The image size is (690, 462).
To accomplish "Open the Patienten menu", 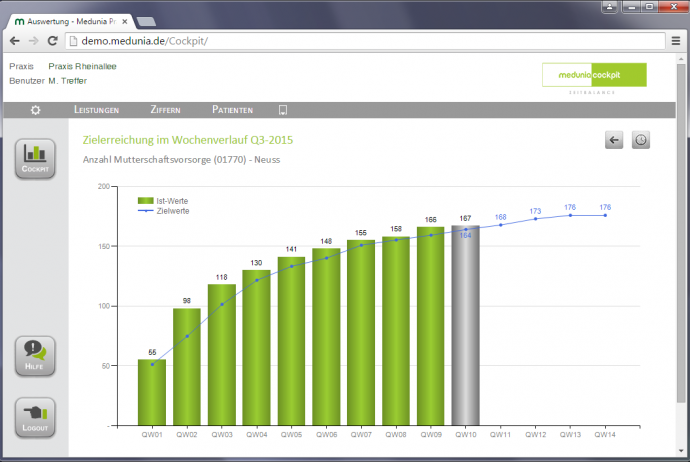I will [x=232, y=110].
